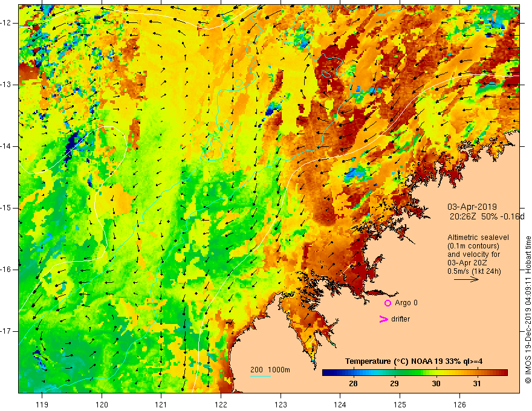Click the latitude label -16

tap(6, 270)
